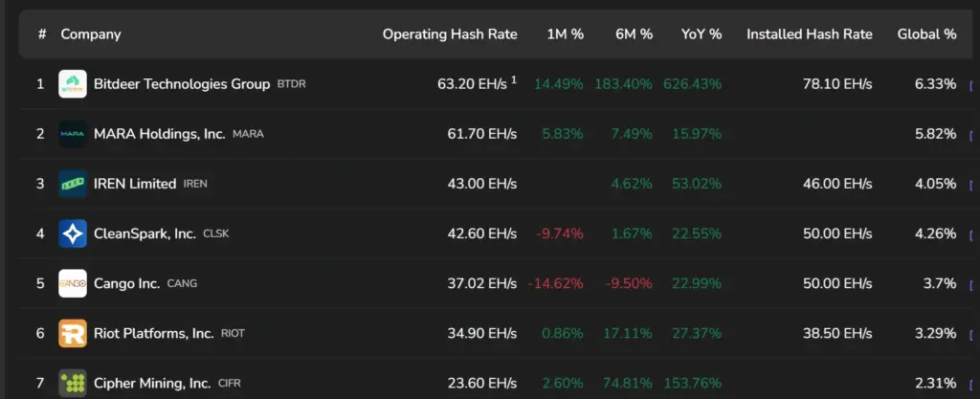
Task: Click the CIFR ticker symbol
Action: pos(232,384)
